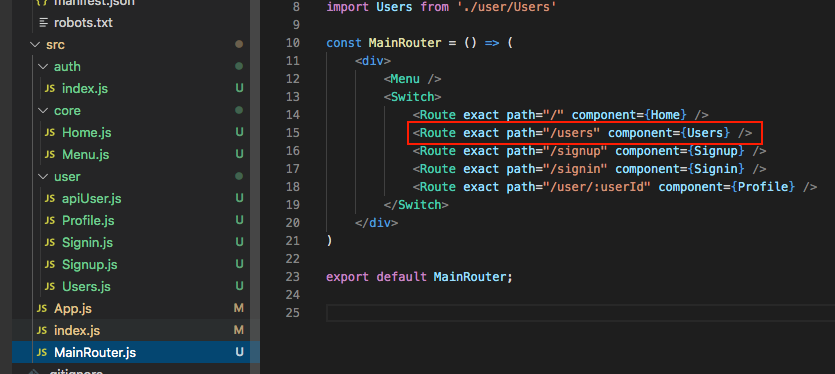Screen dimensions: 835x374
Task: Click Signup component on line 16
Action: pos(716,151)
